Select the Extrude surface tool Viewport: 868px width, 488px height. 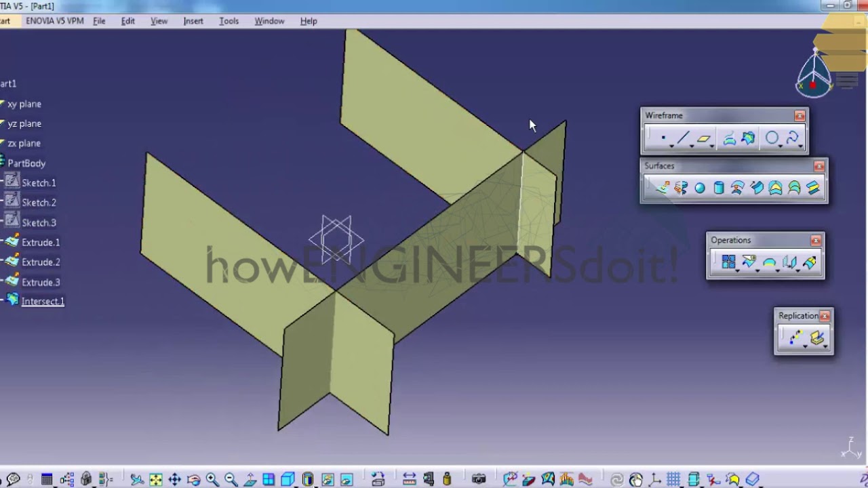point(663,188)
